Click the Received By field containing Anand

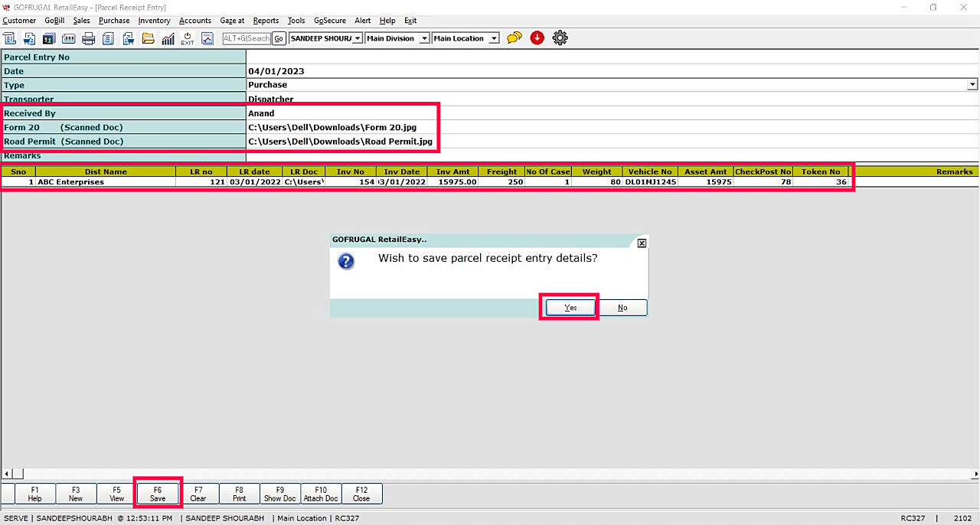(612, 113)
